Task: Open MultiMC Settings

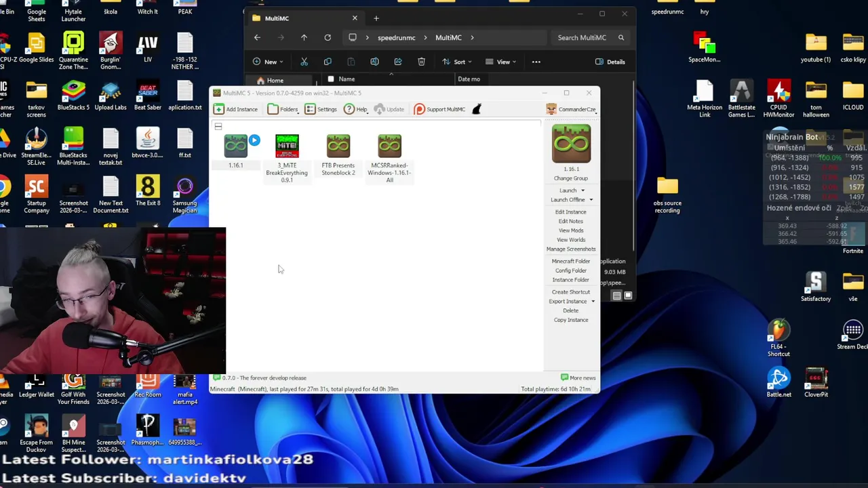Action: tap(321, 109)
